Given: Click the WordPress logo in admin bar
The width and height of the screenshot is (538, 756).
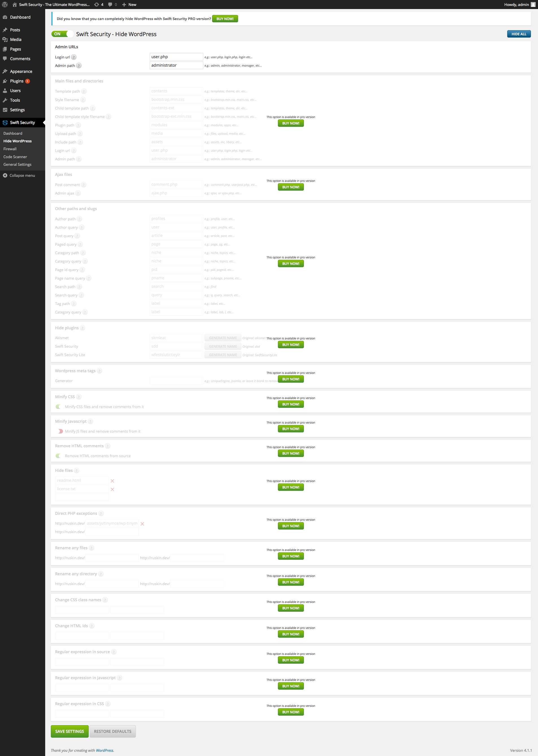Looking at the screenshot, I should point(5,5).
